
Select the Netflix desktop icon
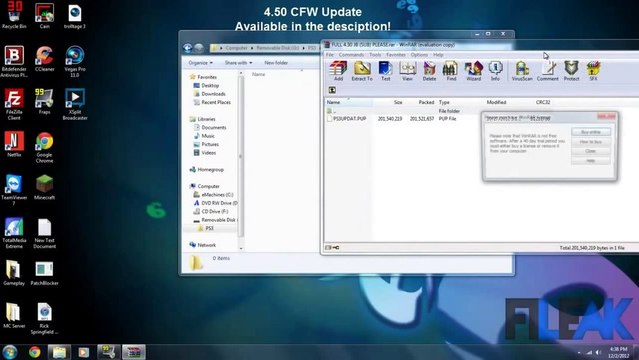[x=14, y=144]
